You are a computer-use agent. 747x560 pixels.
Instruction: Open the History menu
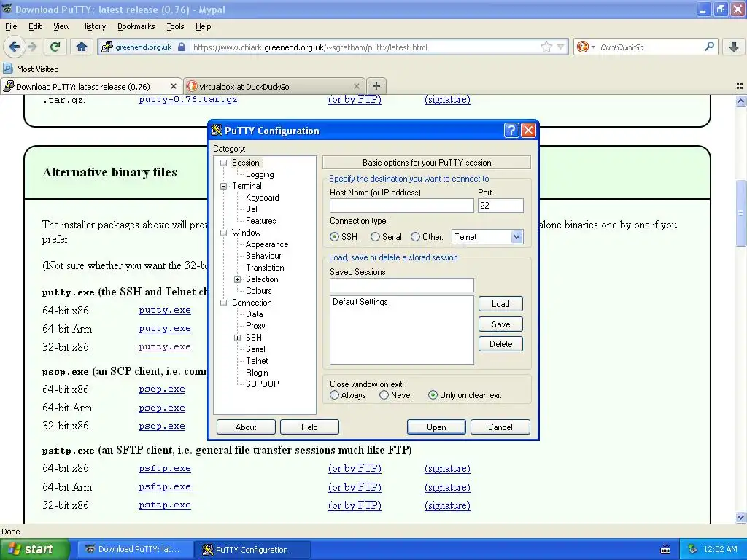93,26
